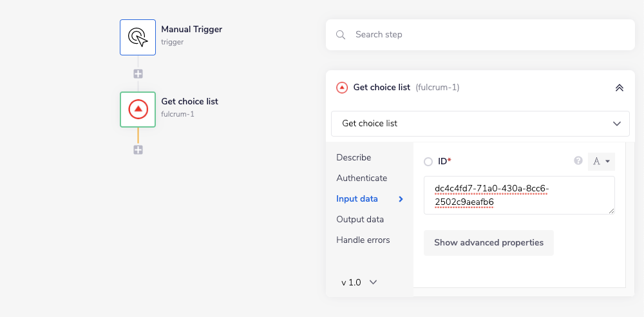This screenshot has width=644, height=317.
Task: Click the search magnifier icon
Action: click(x=341, y=35)
